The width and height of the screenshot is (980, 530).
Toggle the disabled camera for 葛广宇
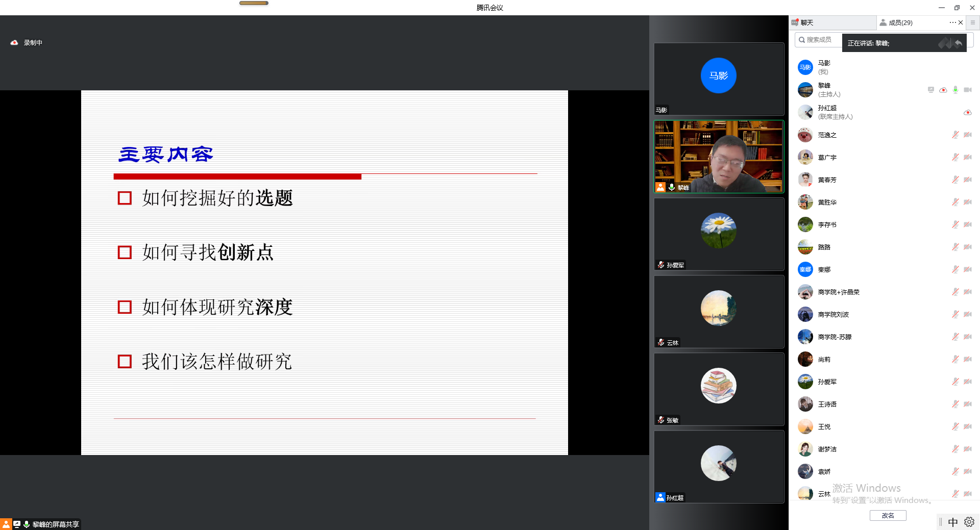[x=967, y=157]
